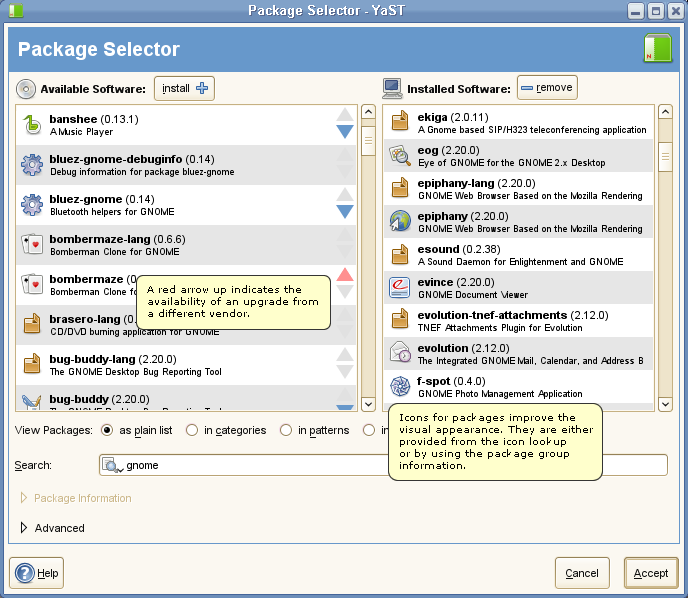Click the installed software scrollbar thumb
This screenshot has height=598, width=688.
(x=666, y=157)
